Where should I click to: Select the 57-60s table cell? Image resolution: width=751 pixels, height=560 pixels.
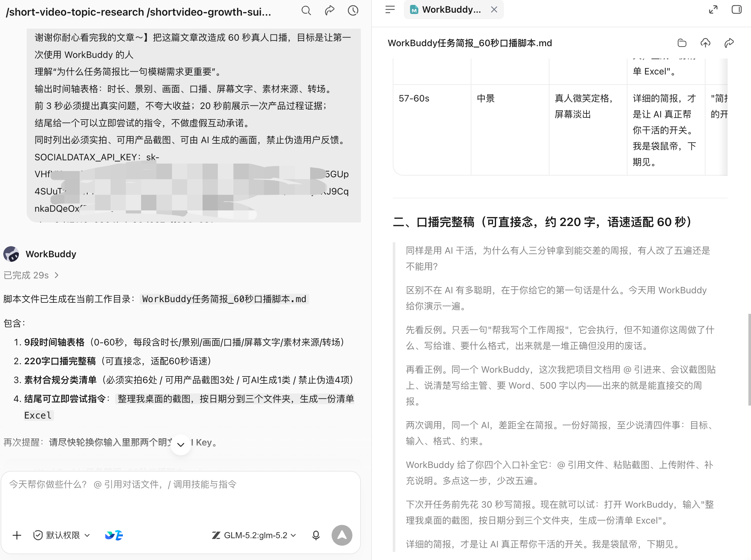pyautogui.click(x=432, y=130)
